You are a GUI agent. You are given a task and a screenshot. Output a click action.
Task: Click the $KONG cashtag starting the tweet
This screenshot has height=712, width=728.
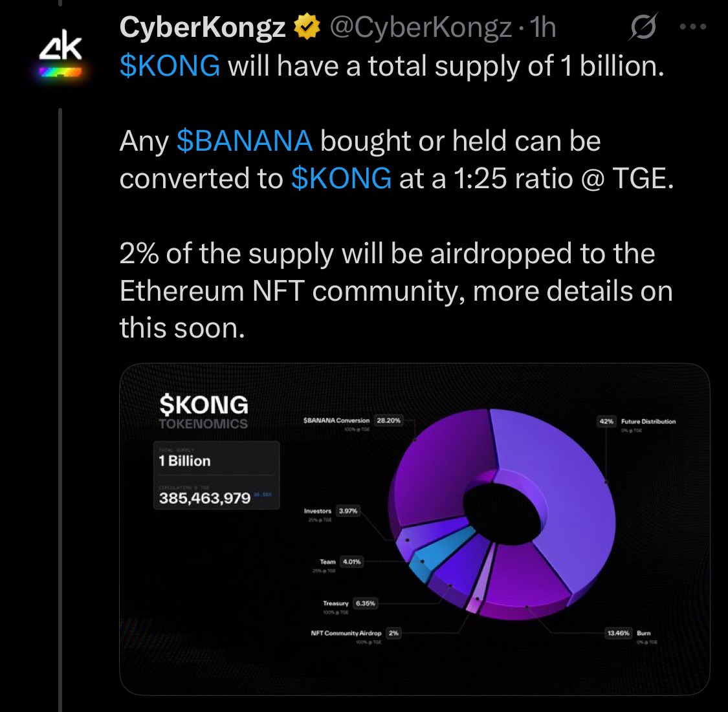click(x=170, y=66)
